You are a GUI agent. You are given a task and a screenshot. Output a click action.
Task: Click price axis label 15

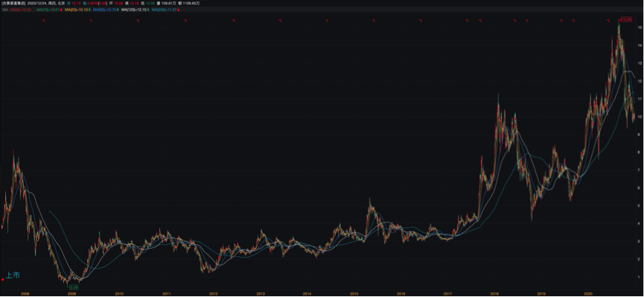point(640,27)
